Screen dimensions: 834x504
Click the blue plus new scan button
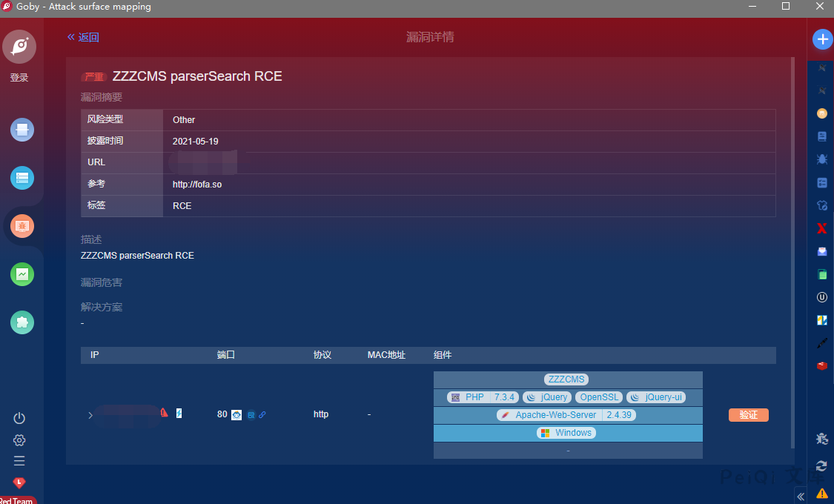(822, 39)
